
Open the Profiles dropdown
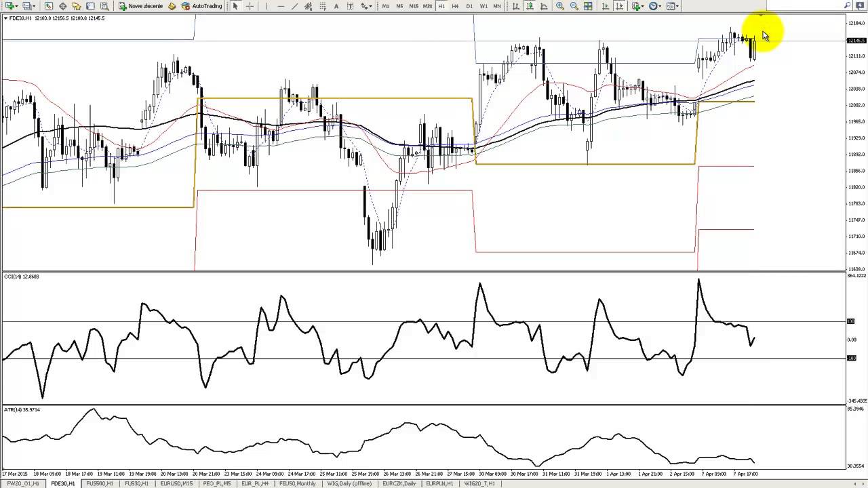click(x=30, y=6)
